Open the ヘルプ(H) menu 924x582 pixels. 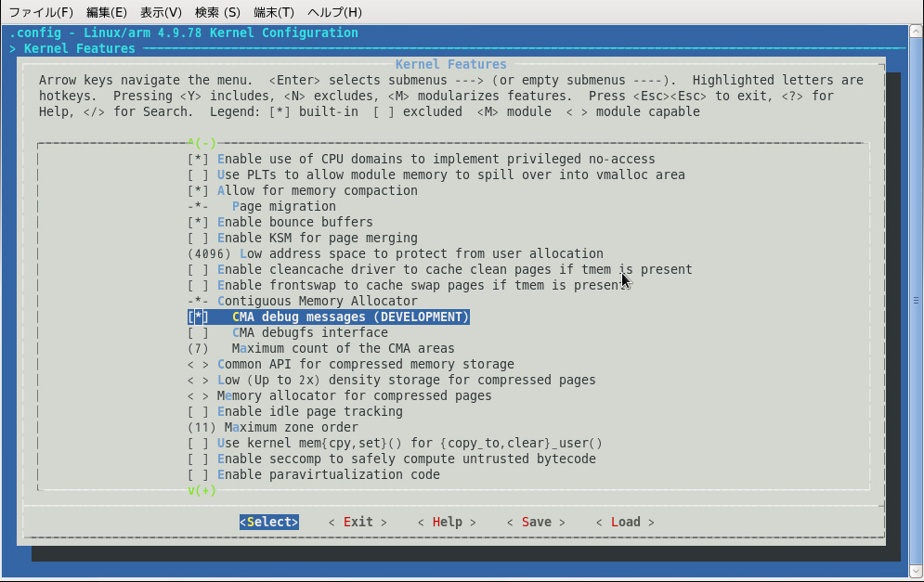pos(334,12)
